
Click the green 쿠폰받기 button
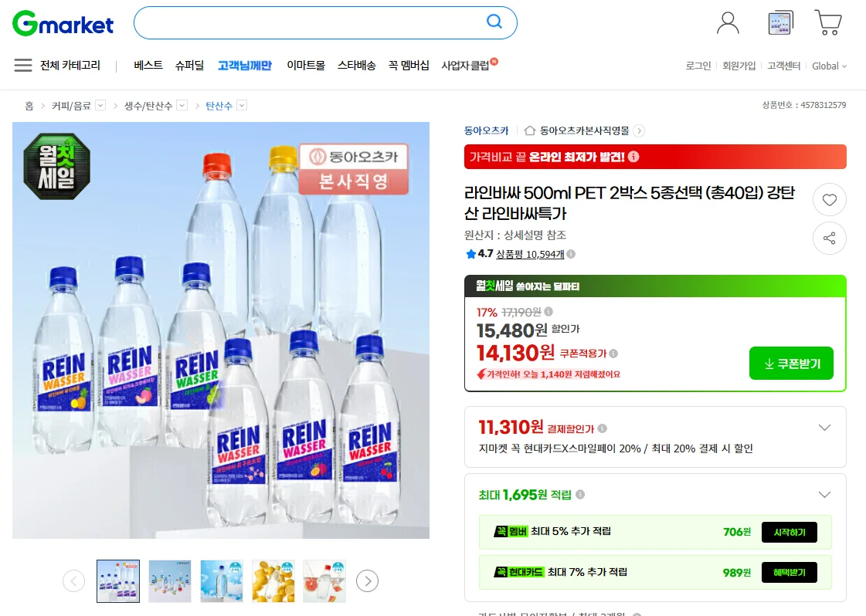click(x=791, y=364)
